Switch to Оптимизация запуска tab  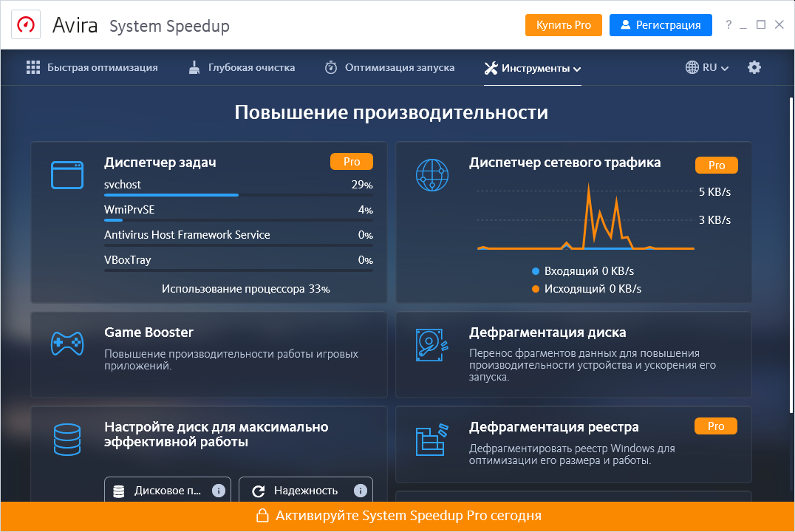[x=389, y=67]
